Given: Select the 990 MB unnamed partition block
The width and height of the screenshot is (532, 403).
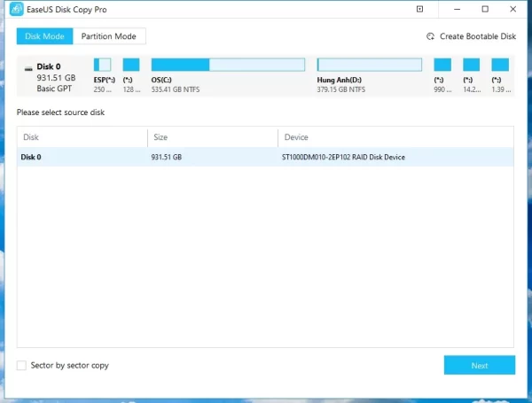Looking at the screenshot, I should click(x=442, y=65).
